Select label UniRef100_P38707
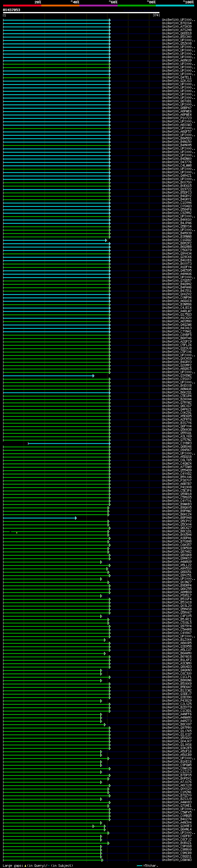The width and height of the screenshot is (197, 868). pos(176,481)
